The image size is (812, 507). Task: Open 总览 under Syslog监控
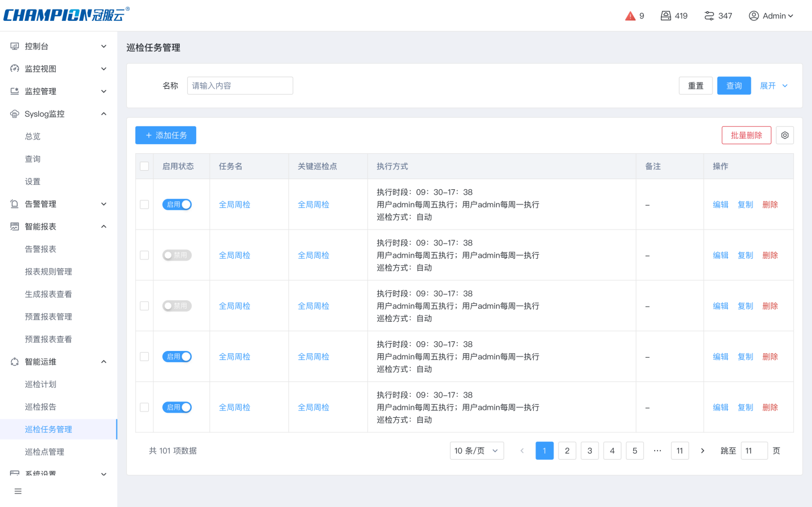[33, 136]
